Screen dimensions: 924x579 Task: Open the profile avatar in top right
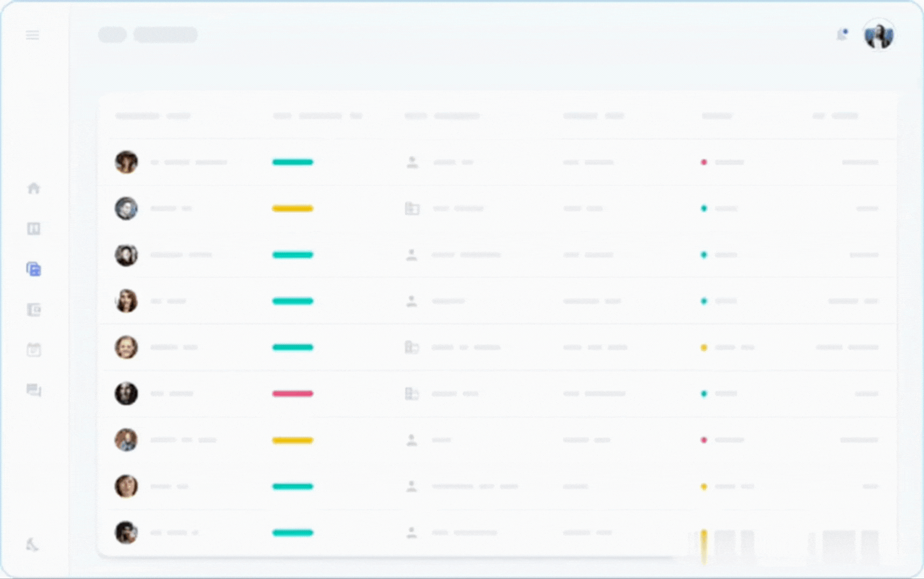coord(878,36)
